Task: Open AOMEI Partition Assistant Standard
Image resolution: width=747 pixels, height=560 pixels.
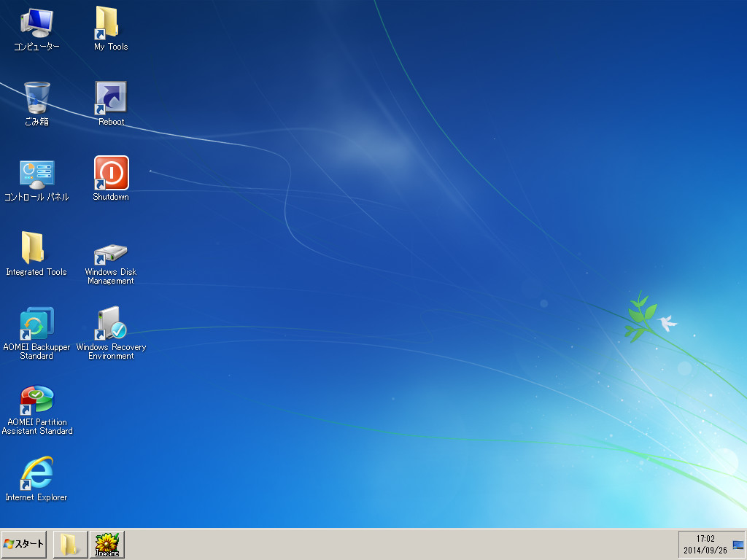Action: click(x=36, y=401)
